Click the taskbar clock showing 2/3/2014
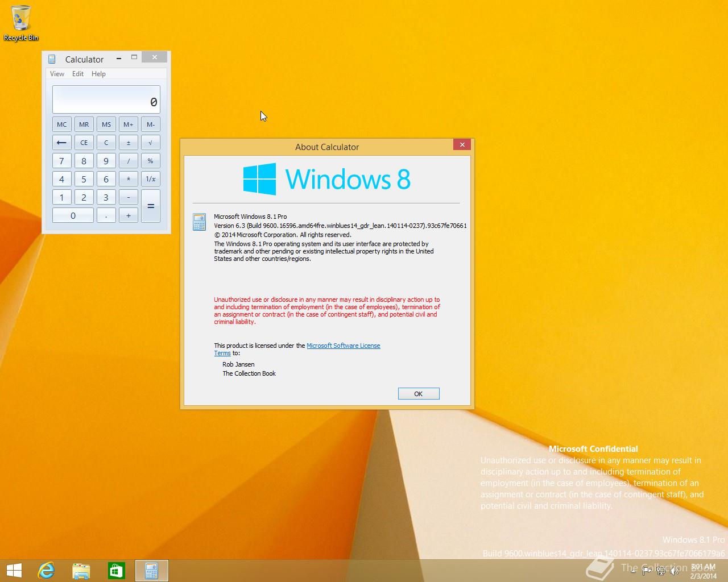 704,571
